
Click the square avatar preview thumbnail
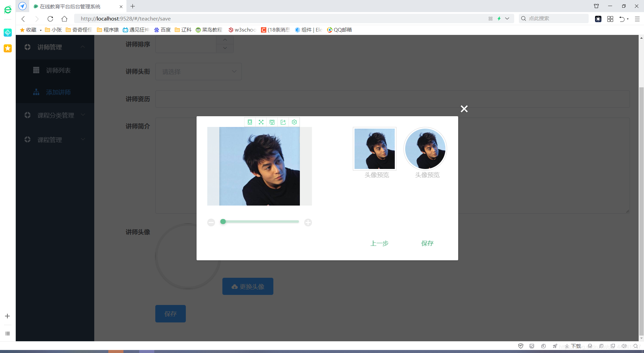click(375, 149)
